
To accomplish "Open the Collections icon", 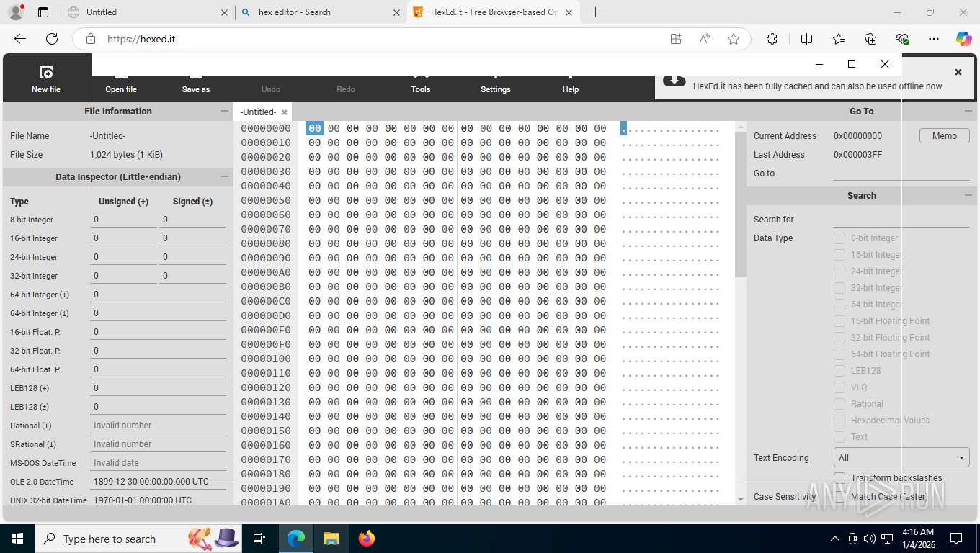I will click(870, 39).
